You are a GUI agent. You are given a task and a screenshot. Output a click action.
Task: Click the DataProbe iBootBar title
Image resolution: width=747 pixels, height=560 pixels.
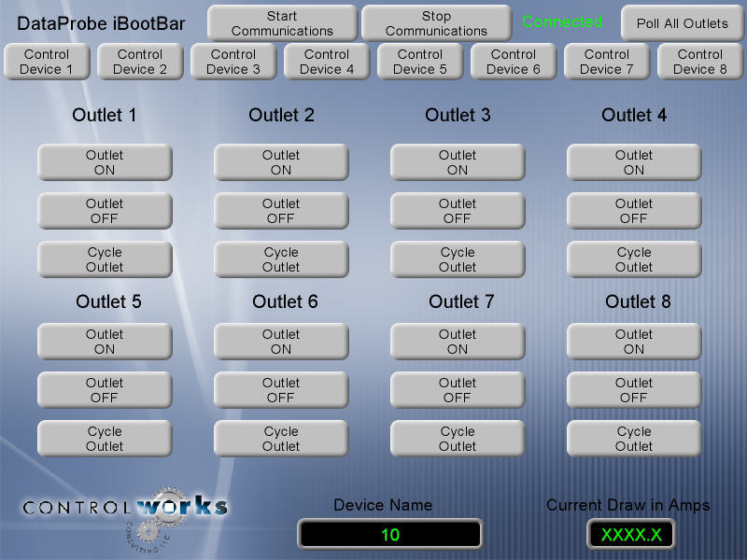(101, 23)
